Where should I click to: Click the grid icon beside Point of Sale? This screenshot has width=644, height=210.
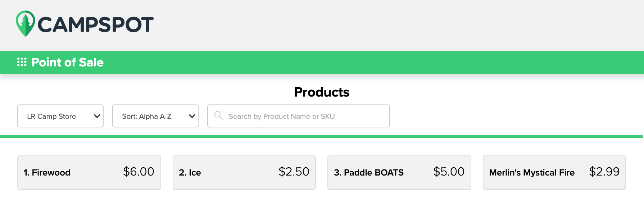coord(22,62)
